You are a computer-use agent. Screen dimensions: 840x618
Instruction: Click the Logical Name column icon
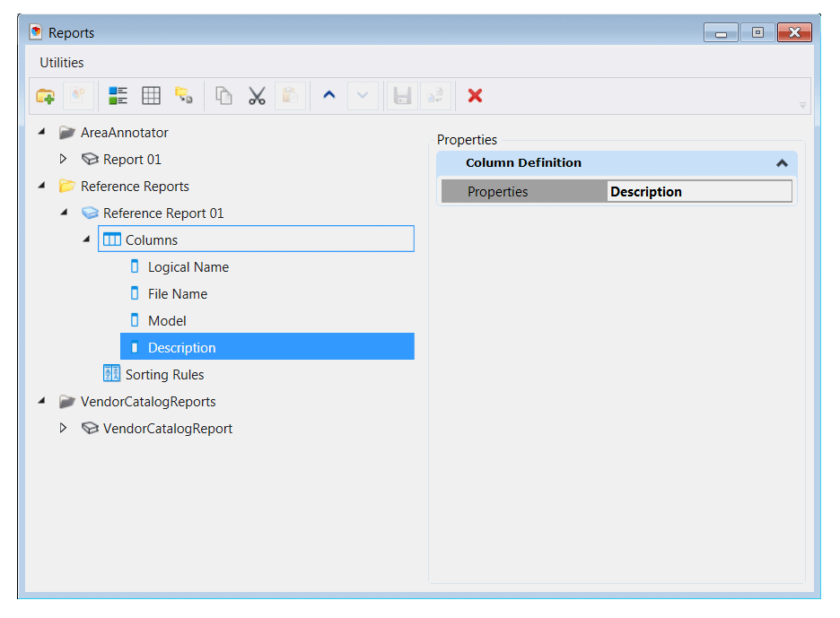tap(135, 266)
